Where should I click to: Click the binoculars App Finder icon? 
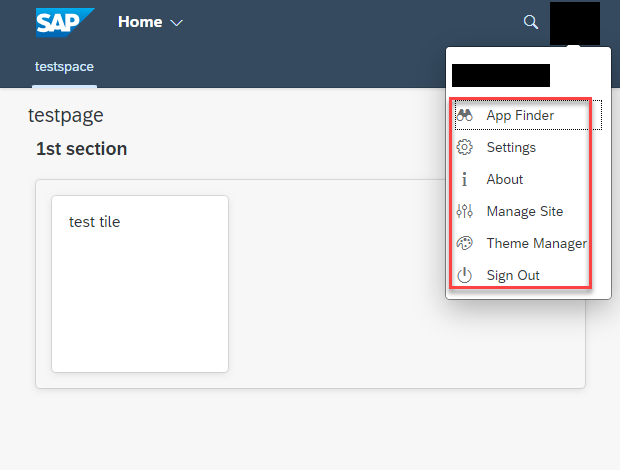pyautogui.click(x=464, y=115)
